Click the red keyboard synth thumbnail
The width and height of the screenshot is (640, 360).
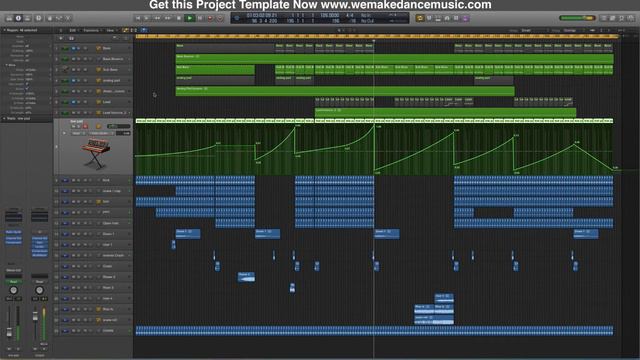pos(96,154)
